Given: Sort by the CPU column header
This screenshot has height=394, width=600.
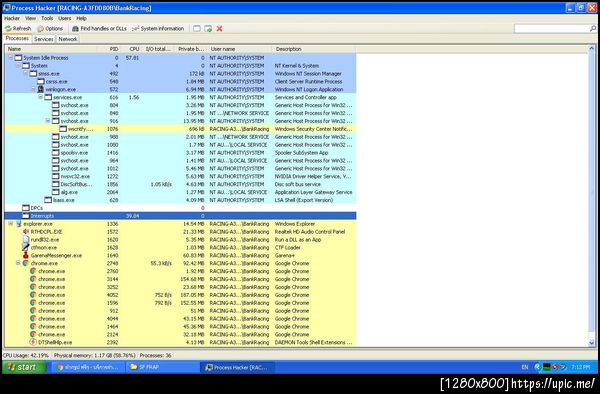Looking at the screenshot, I should click(130, 49).
